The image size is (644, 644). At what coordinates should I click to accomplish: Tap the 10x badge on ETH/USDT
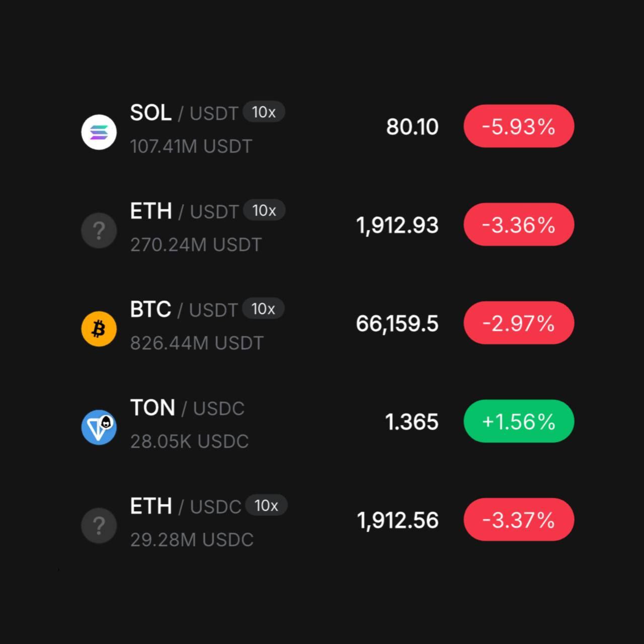coord(264,210)
